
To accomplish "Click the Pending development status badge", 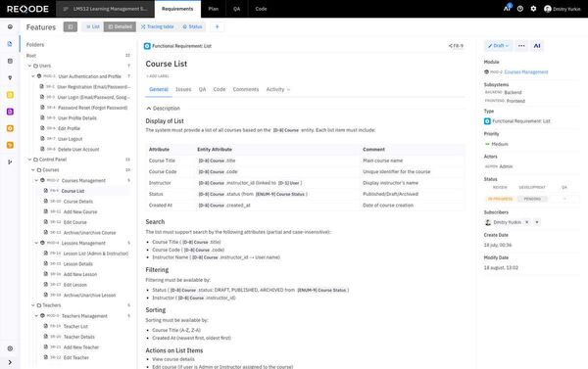I will [x=532, y=199].
